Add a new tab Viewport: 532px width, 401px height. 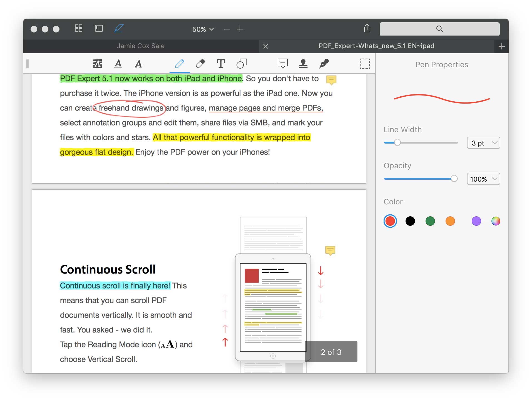(501, 46)
